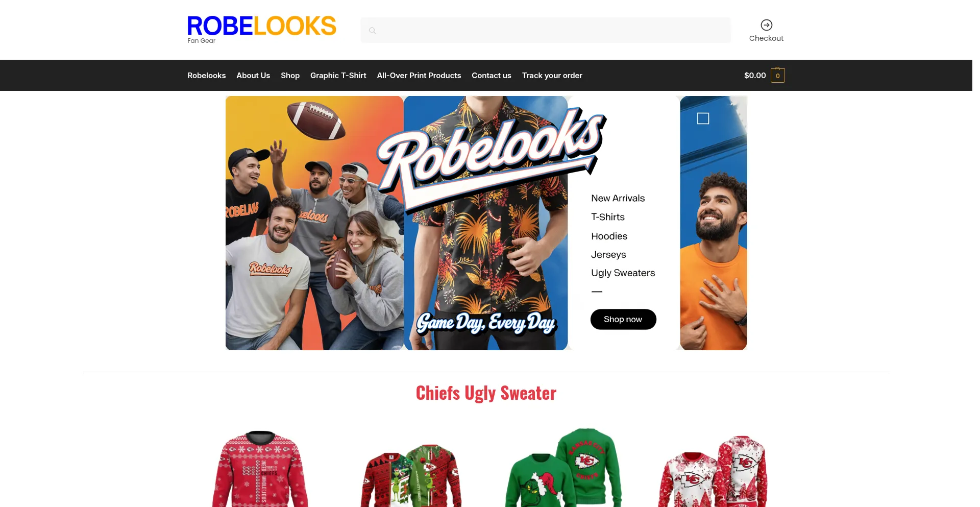Open the shopping cart bag icon
Viewport: 980px width, 507px height.
point(777,75)
